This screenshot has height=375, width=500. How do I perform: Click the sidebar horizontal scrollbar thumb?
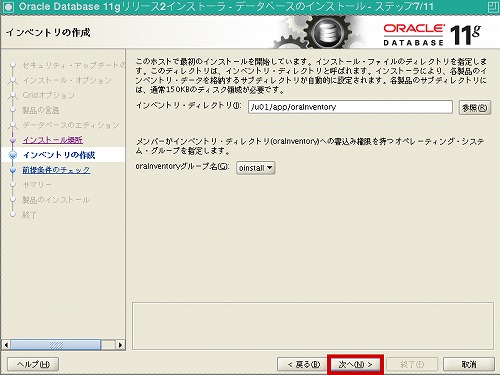55,345
